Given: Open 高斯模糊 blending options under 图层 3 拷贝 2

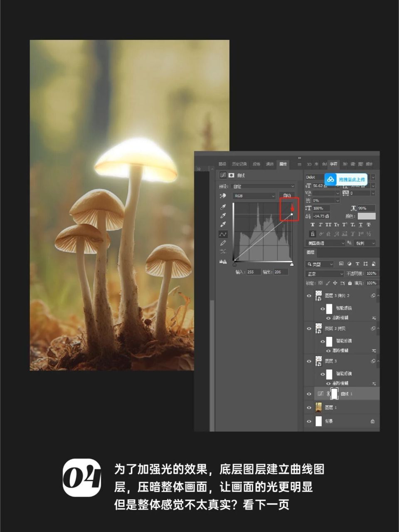Looking at the screenshot, I should tap(374, 318).
